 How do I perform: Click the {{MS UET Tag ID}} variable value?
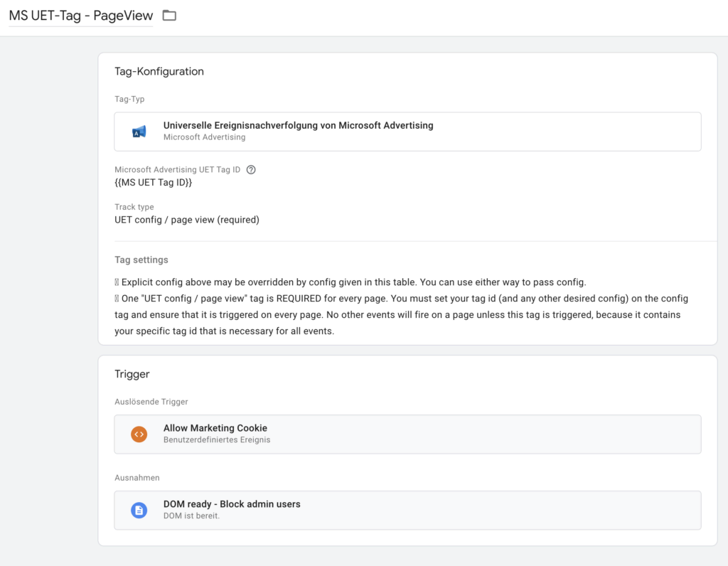coord(154,183)
